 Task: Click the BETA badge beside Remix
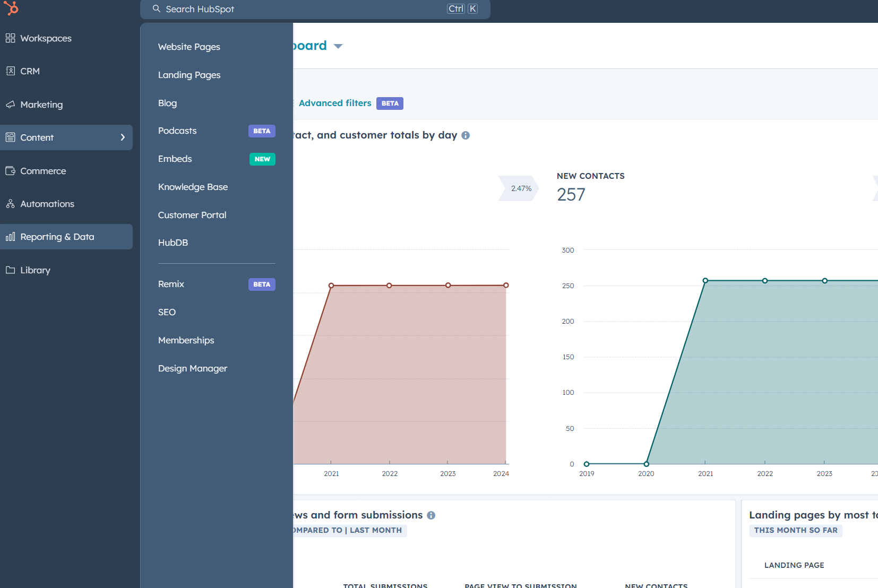262,284
